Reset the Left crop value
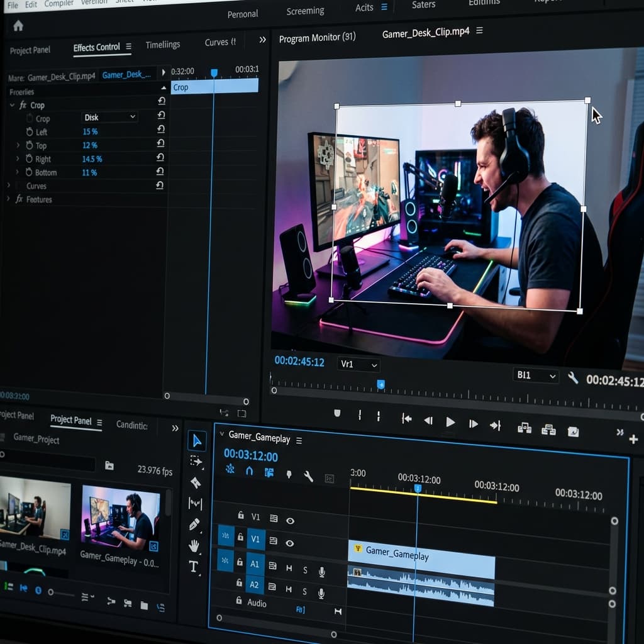Screen dimensions: 644x644 coord(161,129)
